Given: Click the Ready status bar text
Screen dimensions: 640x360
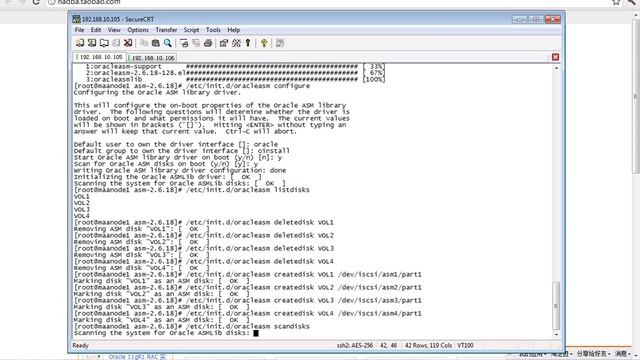Looking at the screenshot, I should click(x=80, y=345).
